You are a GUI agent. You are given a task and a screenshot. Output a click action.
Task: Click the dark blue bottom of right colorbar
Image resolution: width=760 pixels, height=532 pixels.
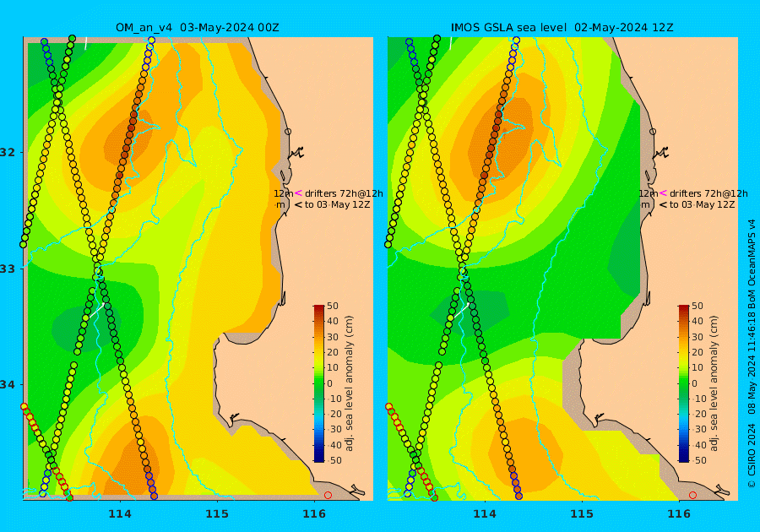683,457
